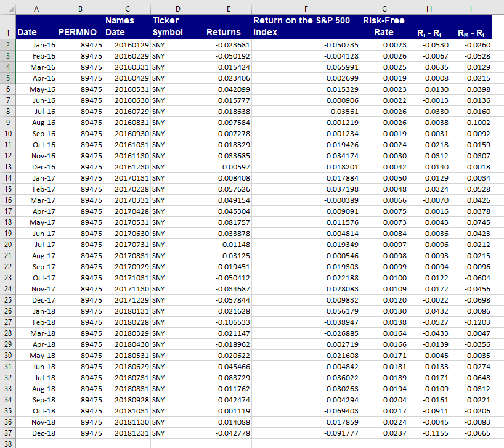Select column header H labeled Ri - Rf
Screen dimensions: 504x448
pos(429,9)
